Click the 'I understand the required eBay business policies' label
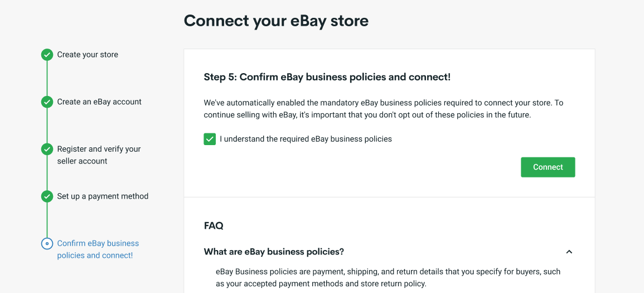Image resolution: width=644 pixels, height=293 pixels. pos(306,139)
